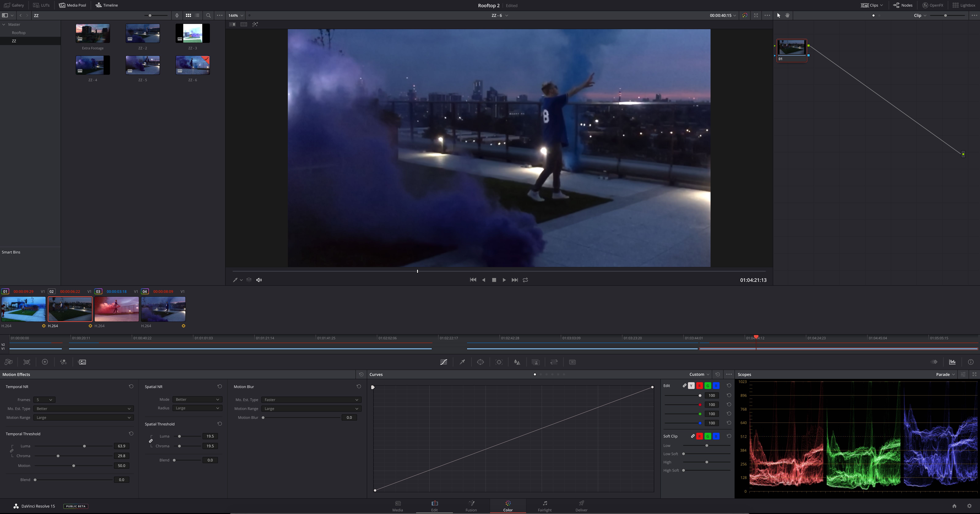
Task: Open the Information panel
Action: pyautogui.click(x=971, y=362)
